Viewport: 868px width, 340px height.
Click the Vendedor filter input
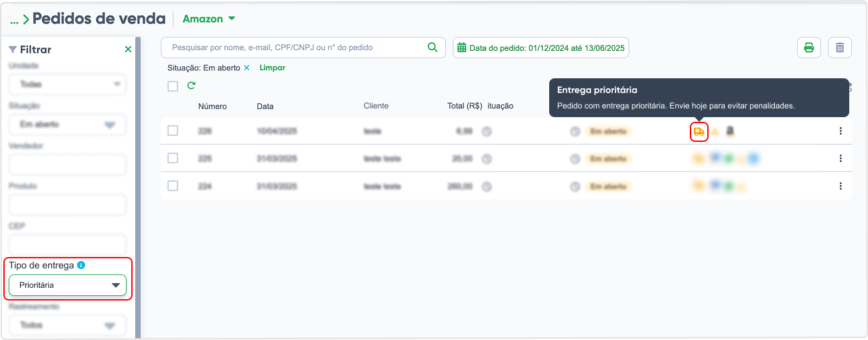pyautogui.click(x=67, y=165)
